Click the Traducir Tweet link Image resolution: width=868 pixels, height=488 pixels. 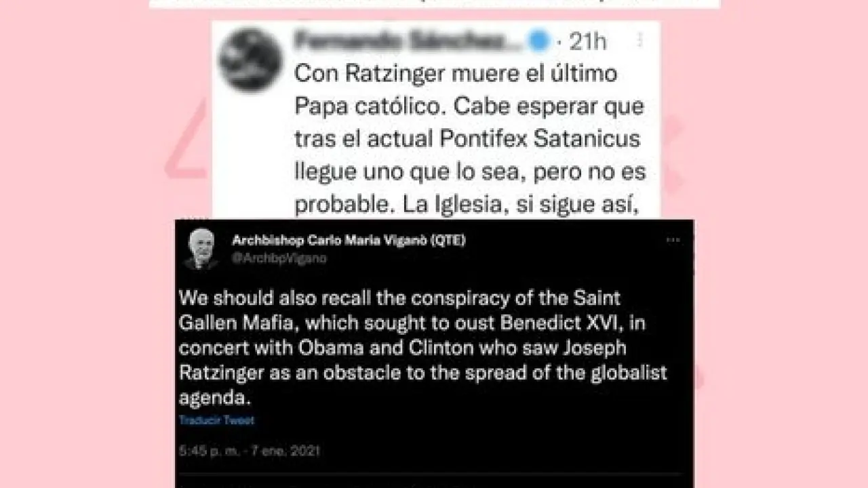(x=217, y=420)
